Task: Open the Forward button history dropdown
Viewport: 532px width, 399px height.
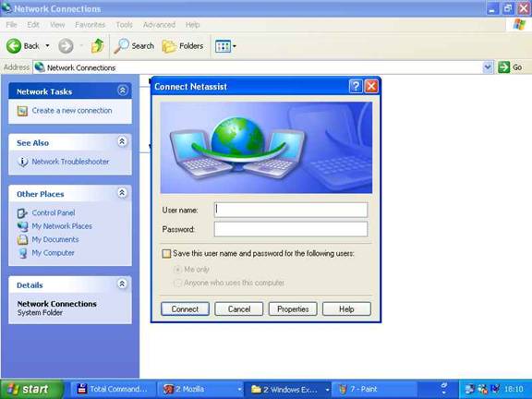Action: click(81, 46)
